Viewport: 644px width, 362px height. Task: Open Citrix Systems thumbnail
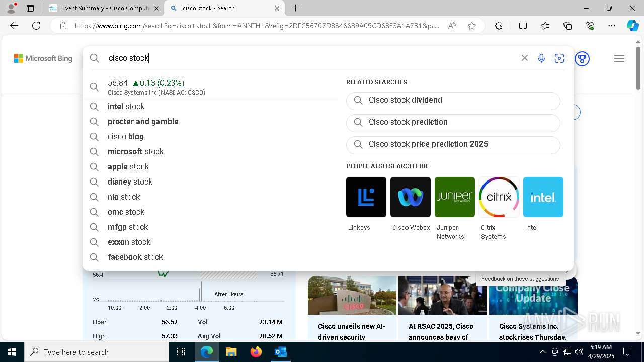click(x=499, y=197)
